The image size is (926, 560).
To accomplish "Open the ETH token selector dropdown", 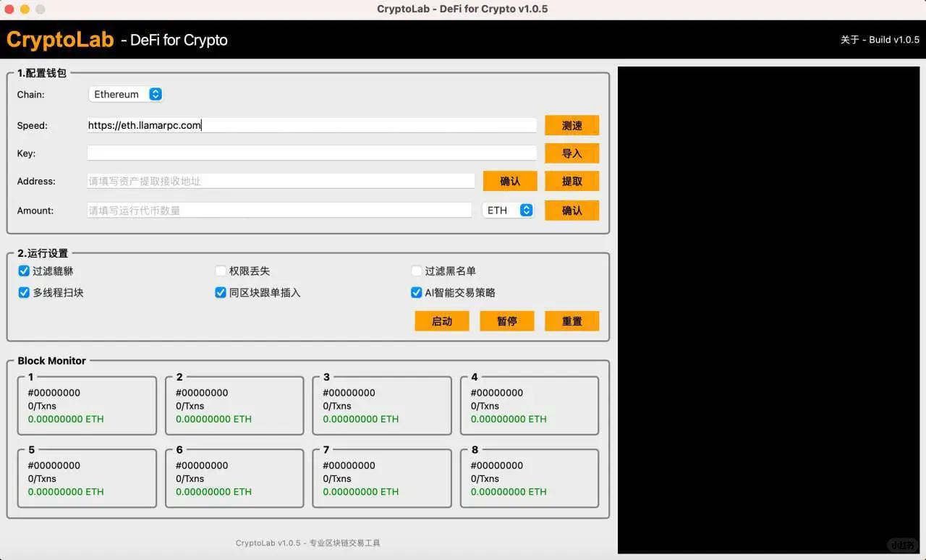I will tap(507, 210).
